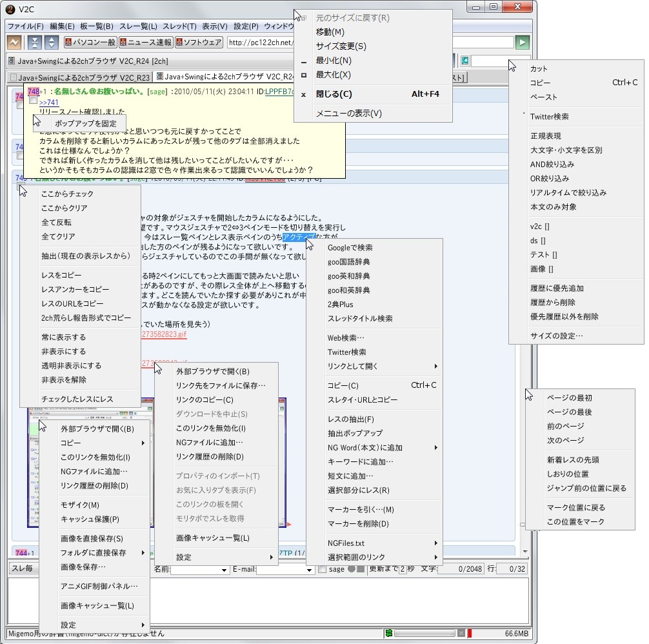Click the green status icon in status bar

388,633
